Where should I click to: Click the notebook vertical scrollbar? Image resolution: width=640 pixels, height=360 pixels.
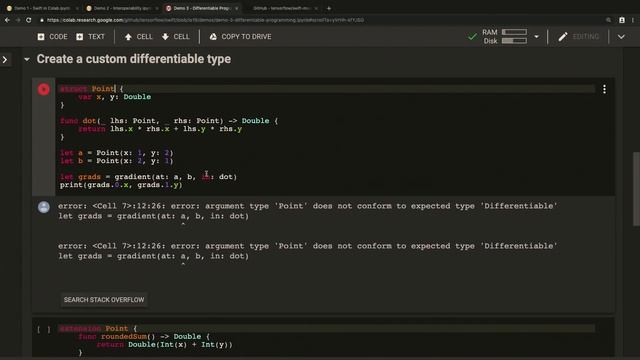[636, 189]
